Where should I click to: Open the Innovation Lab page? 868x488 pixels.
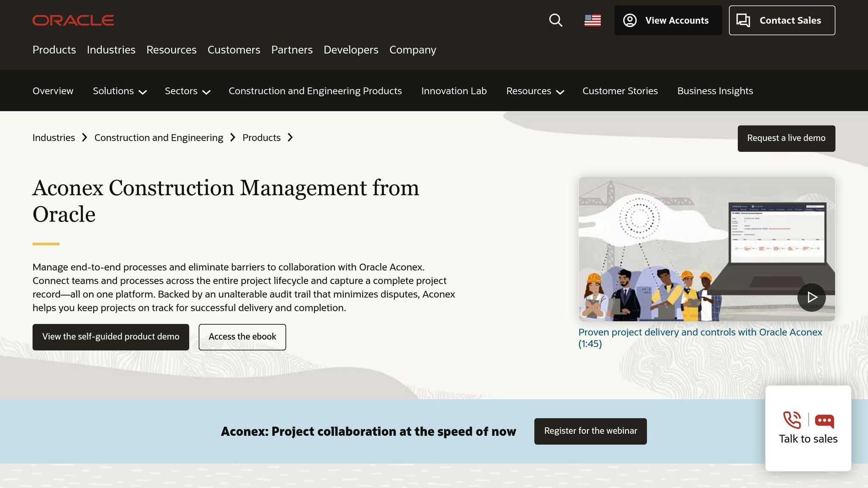pos(454,91)
